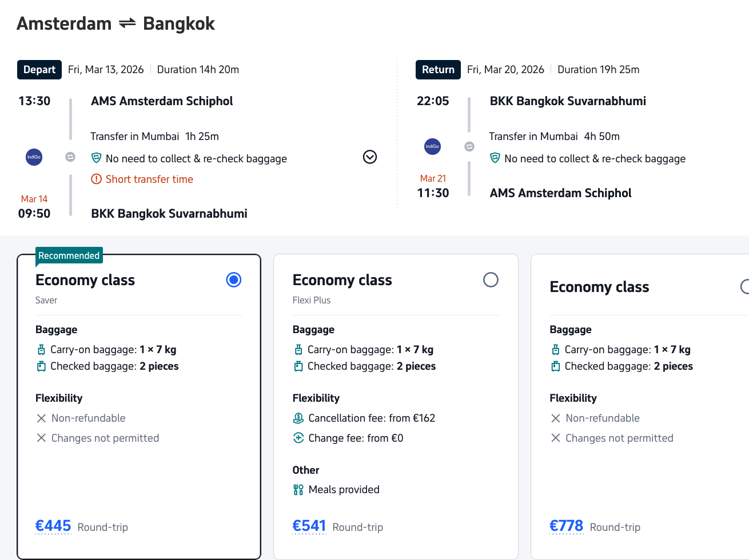The image size is (749, 560).
Task: Click the Saver checked baggage icon
Action: coord(41,366)
